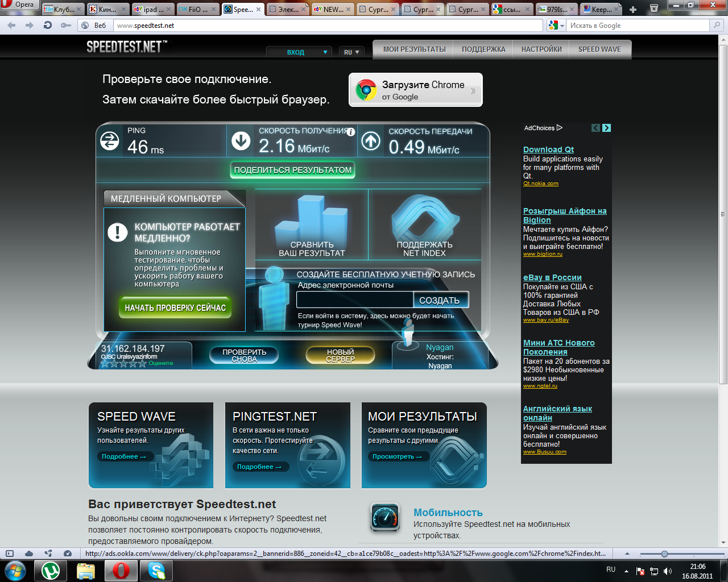The image size is (728, 582).
Task: Toggle the Opera side panel button
Action: click(x=9, y=554)
